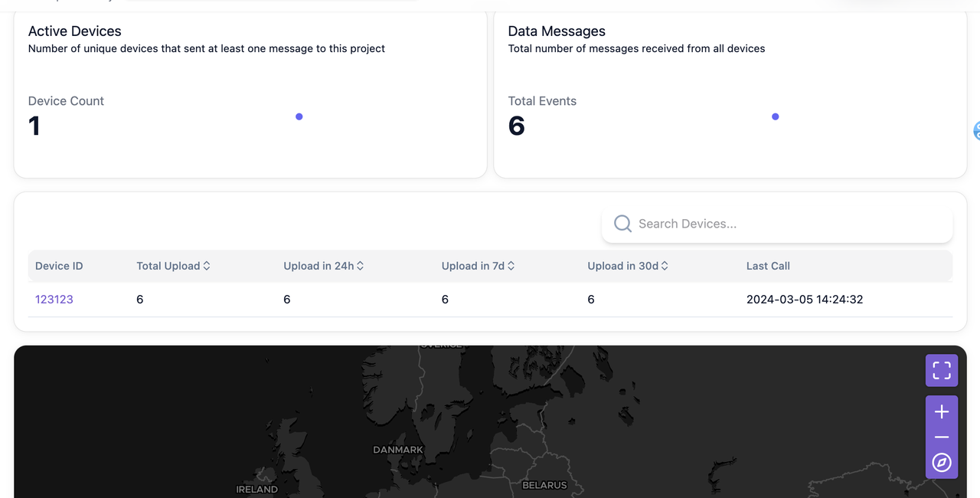
Task: Zoom in on the map
Action: [942, 412]
